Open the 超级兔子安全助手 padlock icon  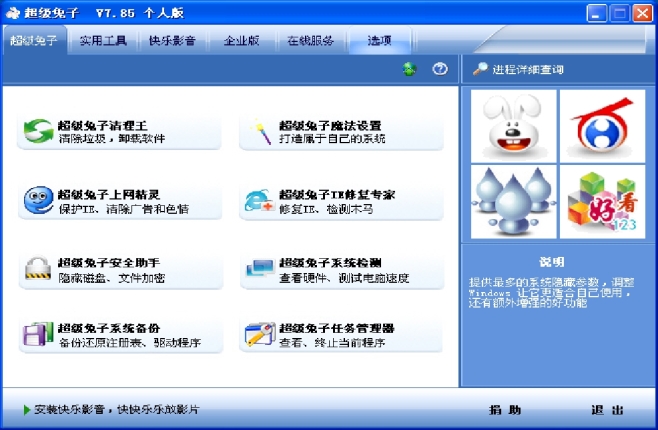38,268
